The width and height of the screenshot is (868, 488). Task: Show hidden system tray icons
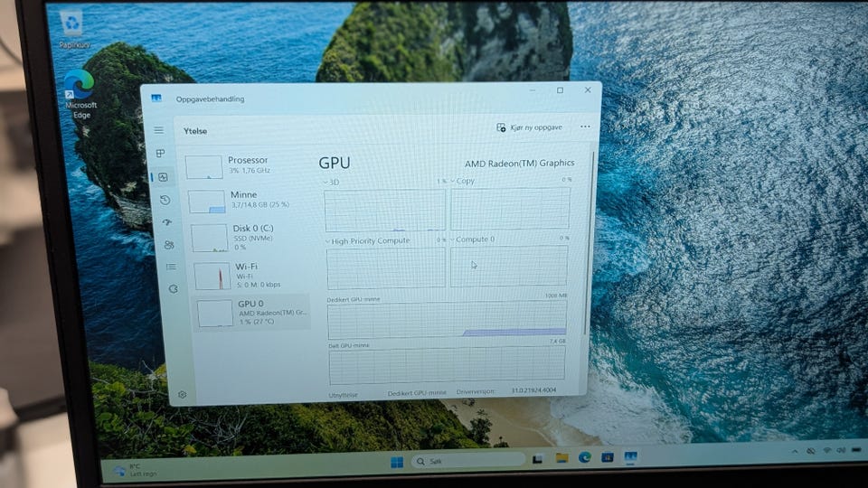(x=795, y=452)
